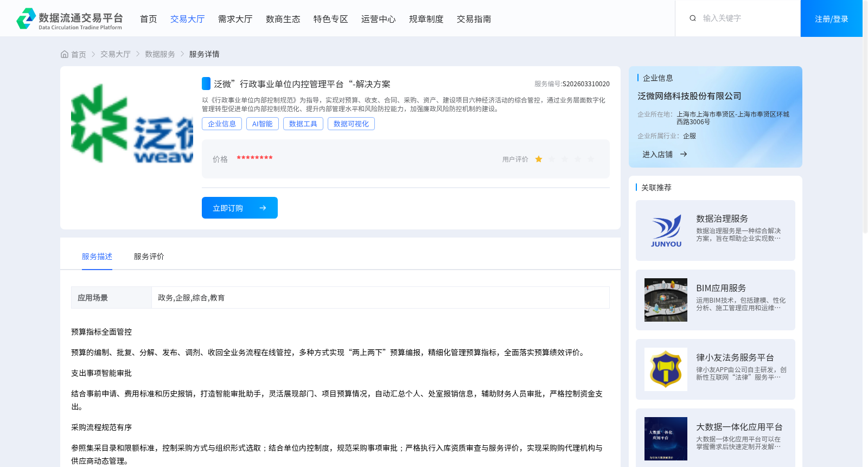
Task: Open 数据治理服务 recommendation title
Action: (x=722, y=219)
